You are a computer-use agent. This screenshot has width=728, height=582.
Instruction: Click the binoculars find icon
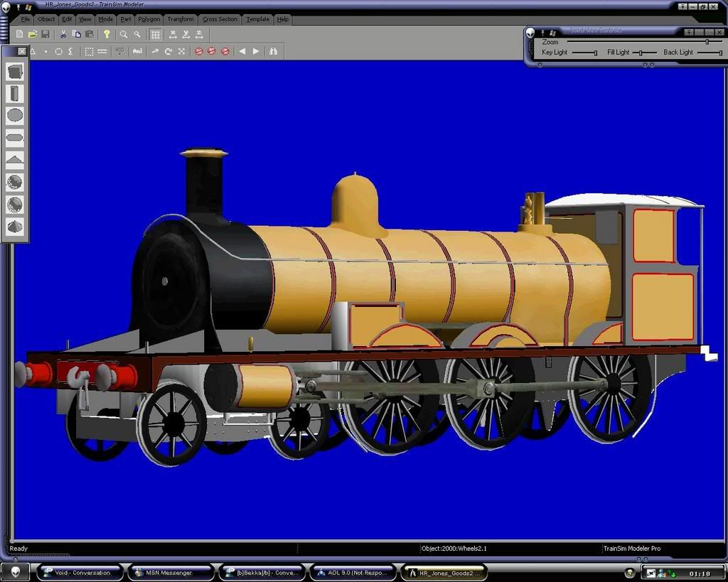273,51
